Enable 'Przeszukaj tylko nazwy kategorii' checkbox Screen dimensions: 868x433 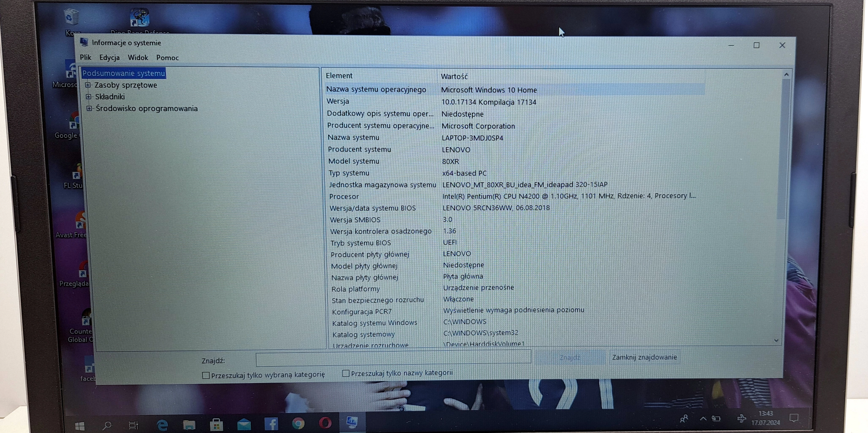point(346,373)
